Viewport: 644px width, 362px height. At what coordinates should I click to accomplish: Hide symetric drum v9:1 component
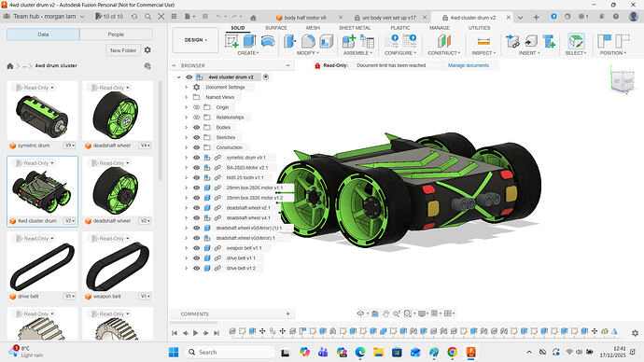[x=196, y=158]
